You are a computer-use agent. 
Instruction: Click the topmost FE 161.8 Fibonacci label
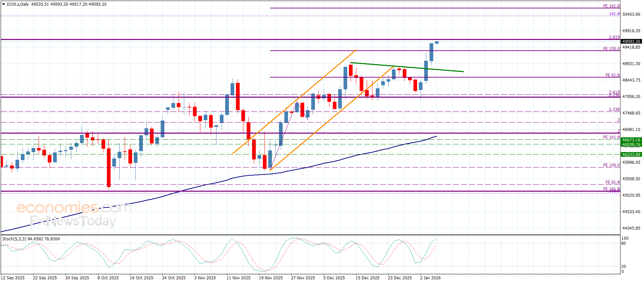[611, 6]
